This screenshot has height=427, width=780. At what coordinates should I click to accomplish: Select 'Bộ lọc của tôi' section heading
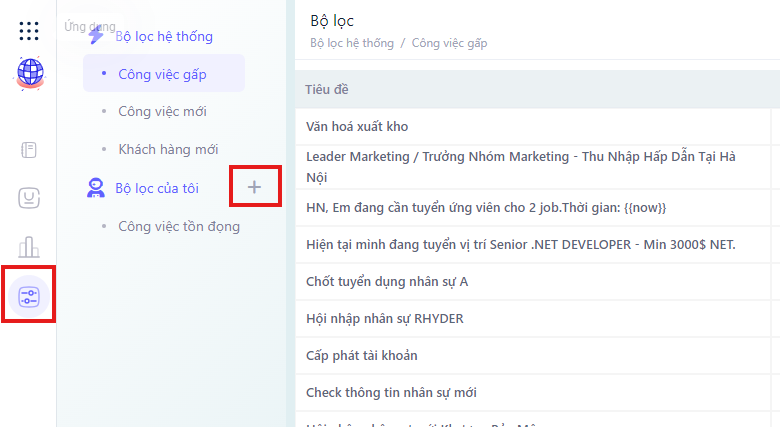pos(157,188)
